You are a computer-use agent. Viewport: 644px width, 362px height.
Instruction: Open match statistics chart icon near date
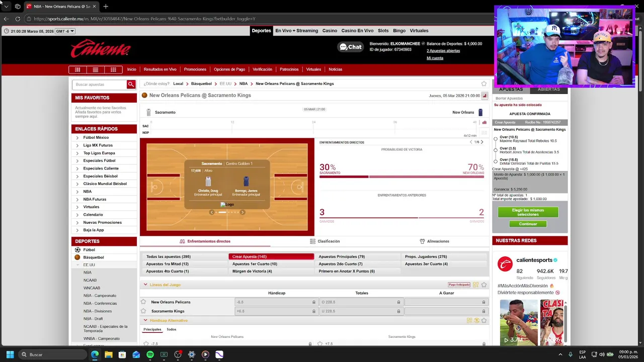[485, 96]
